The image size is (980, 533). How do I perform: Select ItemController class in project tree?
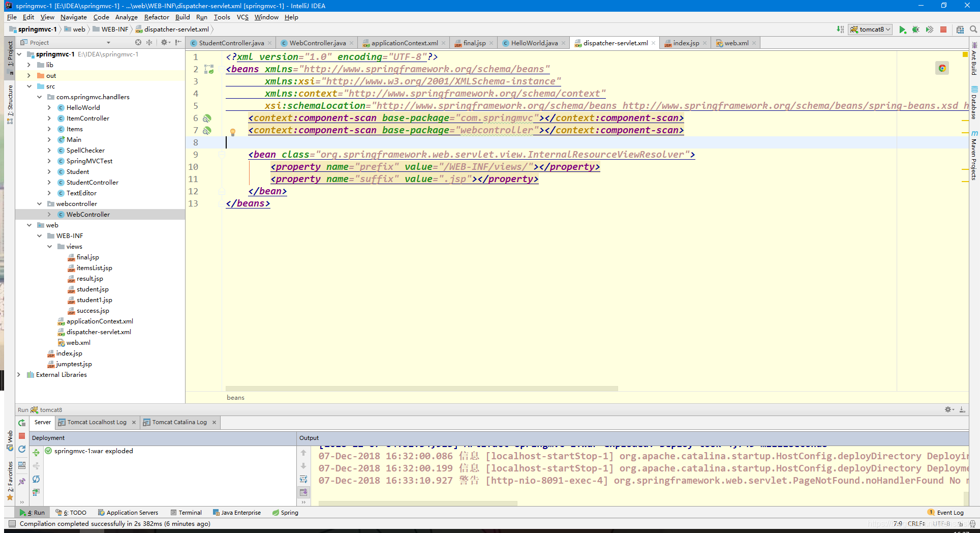(x=87, y=118)
